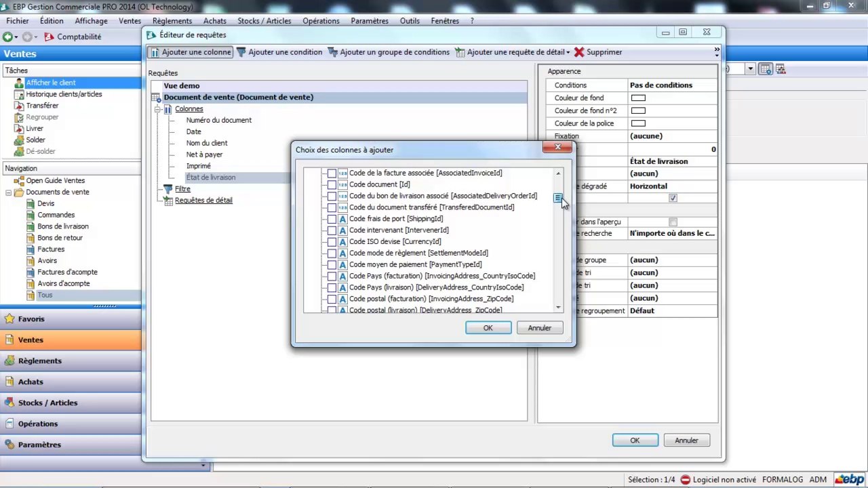The image size is (868, 488).
Task: Check the Code de la facture associée box
Action: [332, 174]
